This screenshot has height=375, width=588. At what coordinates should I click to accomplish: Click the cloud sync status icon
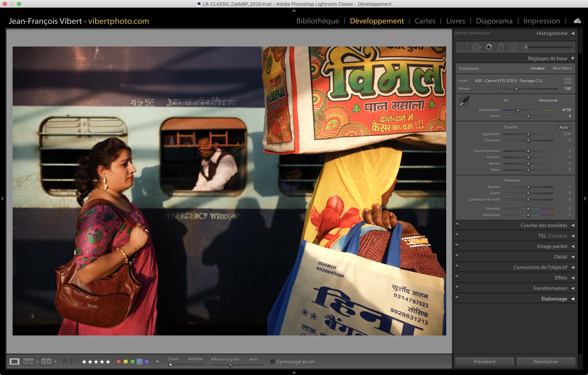[577, 21]
